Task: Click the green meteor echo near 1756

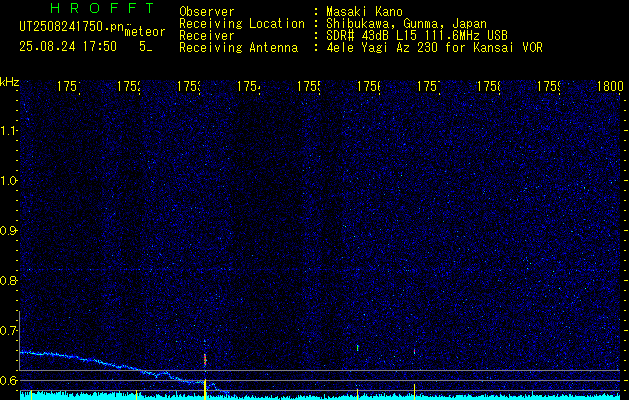Action: (357, 347)
